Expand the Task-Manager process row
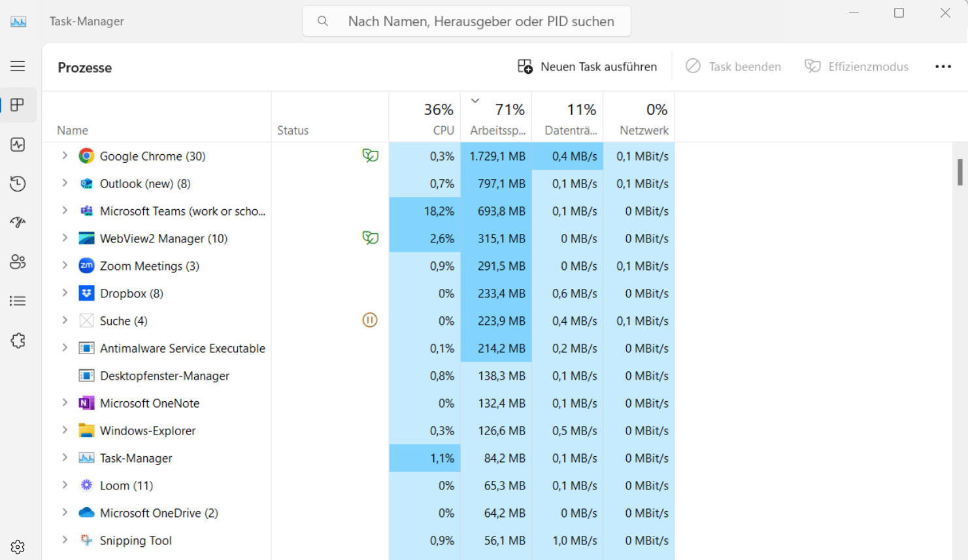Image resolution: width=968 pixels, height=560 pixels. (x=65, y=457)
